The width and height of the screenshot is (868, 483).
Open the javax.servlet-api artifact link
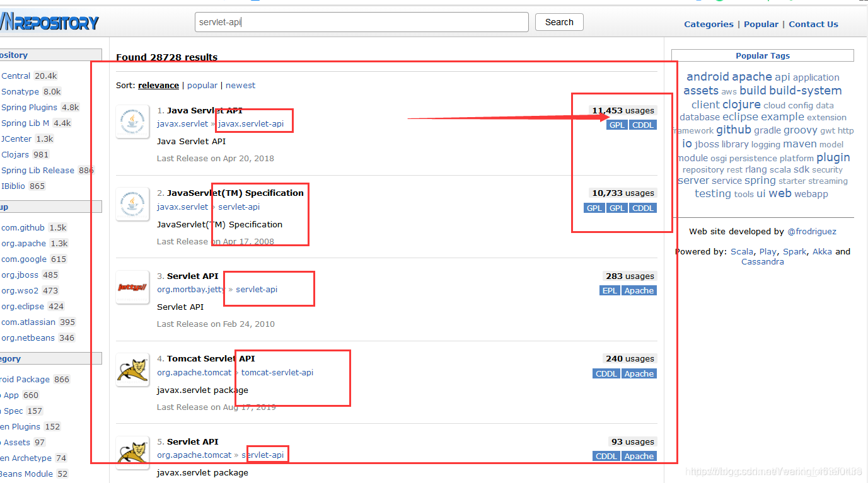251,123
